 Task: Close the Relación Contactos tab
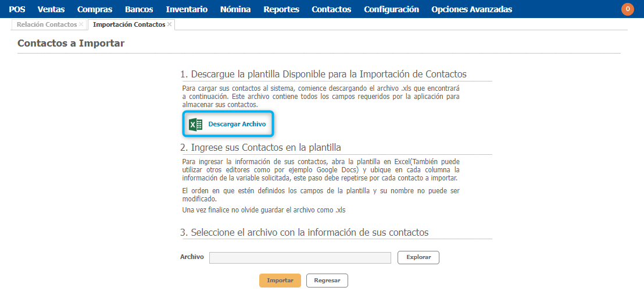point(81,24)
